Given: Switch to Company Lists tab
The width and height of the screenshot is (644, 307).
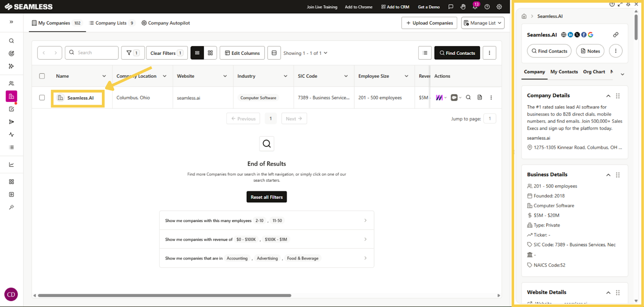Looking at the screenshot, I should (111, 23).
